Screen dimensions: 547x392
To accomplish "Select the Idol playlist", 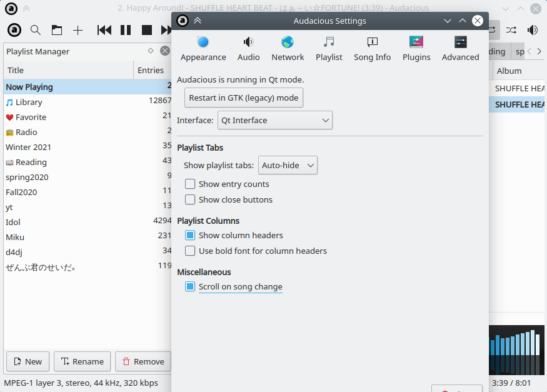I will pos(88,222).
